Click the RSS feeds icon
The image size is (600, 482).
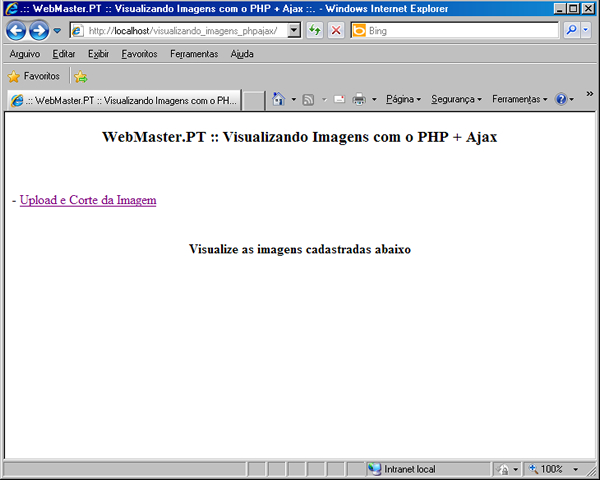[308, 99]
